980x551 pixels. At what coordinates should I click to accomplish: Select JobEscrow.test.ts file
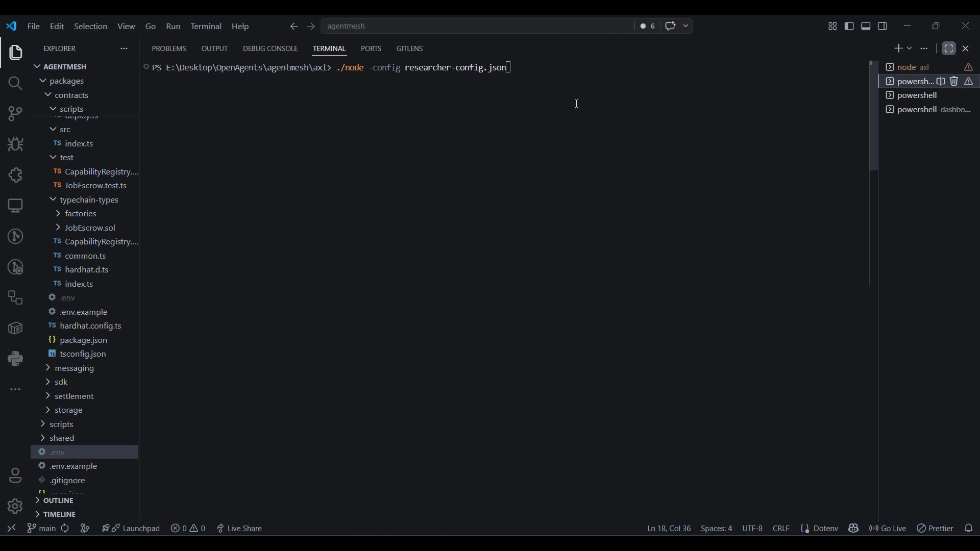tap(95, 186)
